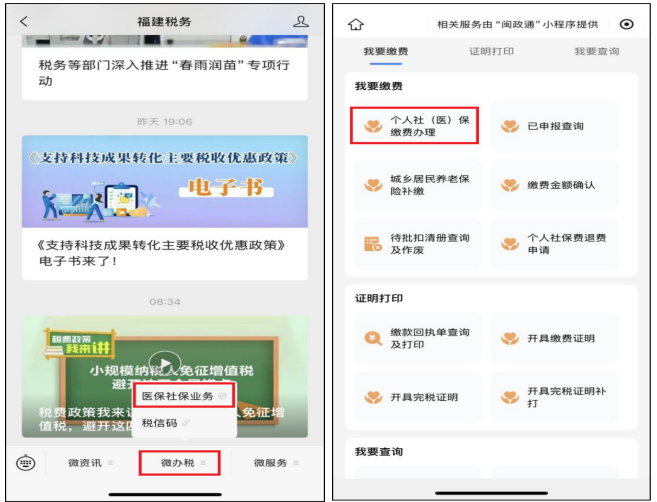The height and width of the screenshot is (502, 657).
Task: Switch to the 我要查询 tab
Action: [596, 50]
